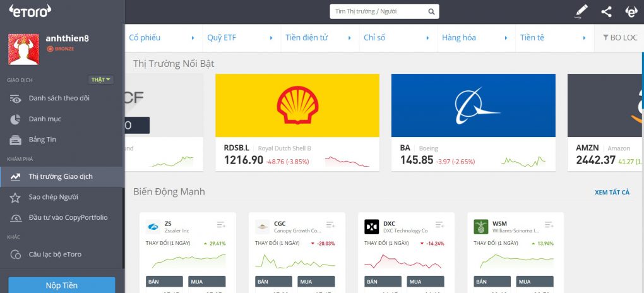The height and width of the screenshot is (293, 644).
Task: Click the Williams-Sonoma logo icon
Action: pyautogui.click(x=481, y=227)
